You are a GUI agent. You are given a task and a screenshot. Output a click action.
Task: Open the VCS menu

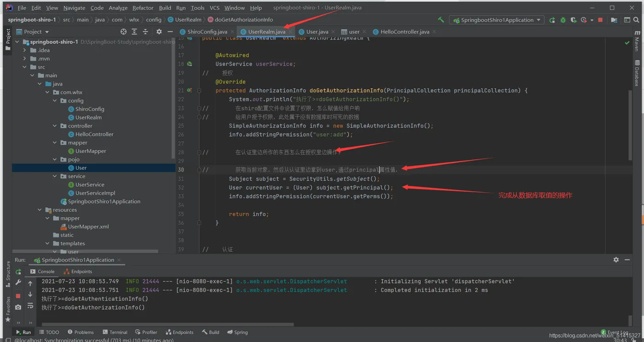pyautogui.click(x=214, y=8)
